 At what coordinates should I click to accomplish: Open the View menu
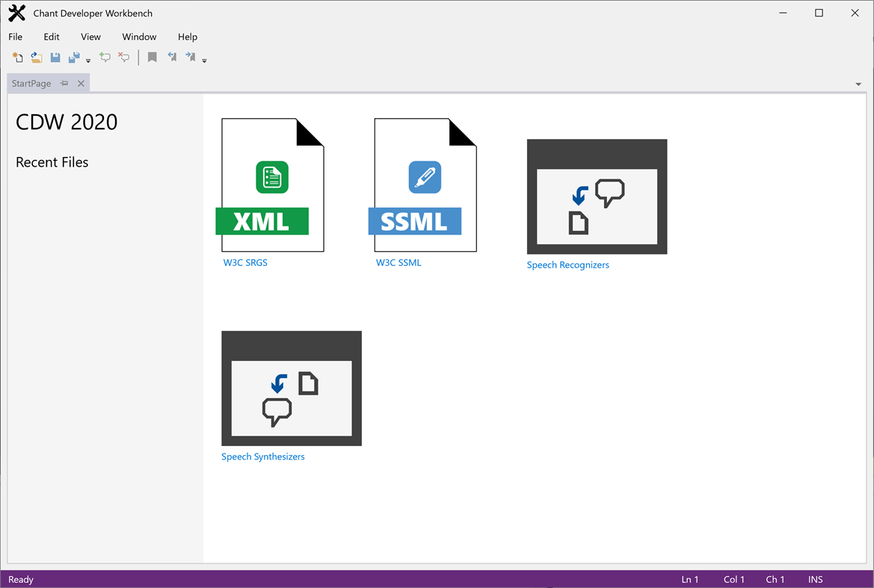90,37
